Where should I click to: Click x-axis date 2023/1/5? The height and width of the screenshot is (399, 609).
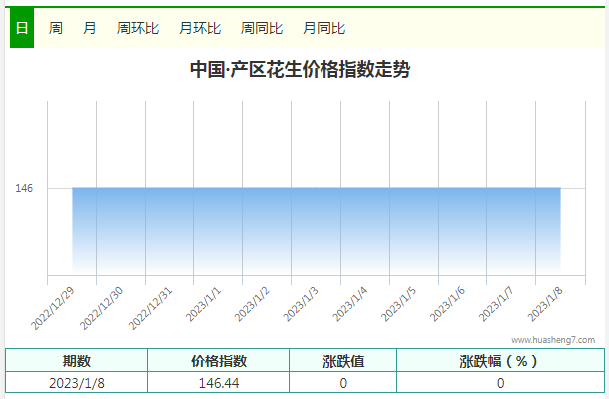tap(398, 305)
